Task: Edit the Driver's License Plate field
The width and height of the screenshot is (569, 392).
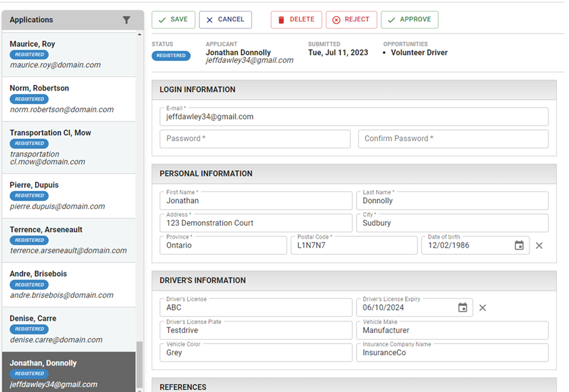Action: [256, 331]
